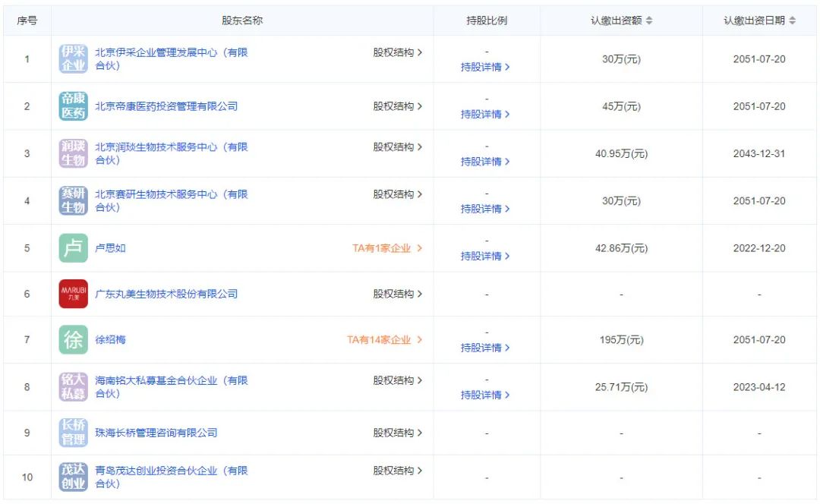Expand 股权结构 for 珠海长桥管理咨询

(x=397, y=433)
